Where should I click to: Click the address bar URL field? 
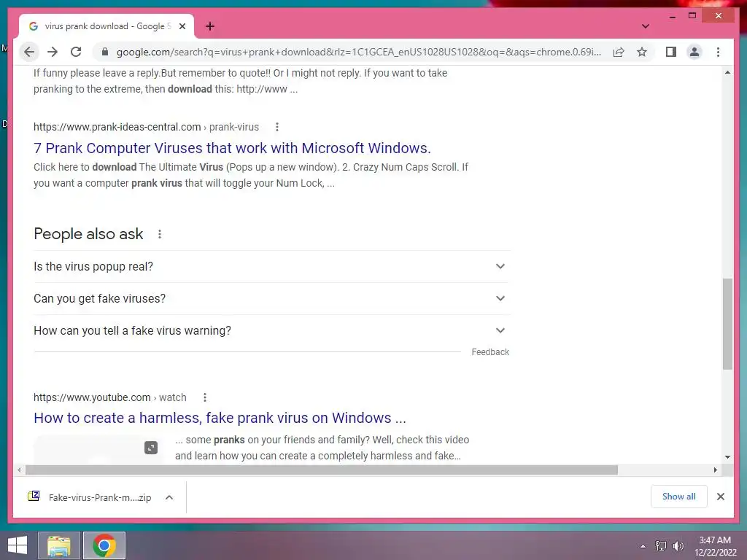tap(358, 52)
